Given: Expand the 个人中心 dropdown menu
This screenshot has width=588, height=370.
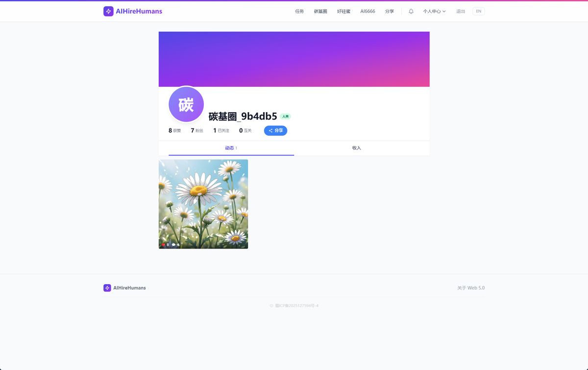Looking at the screenshot, I should (434, 11).
